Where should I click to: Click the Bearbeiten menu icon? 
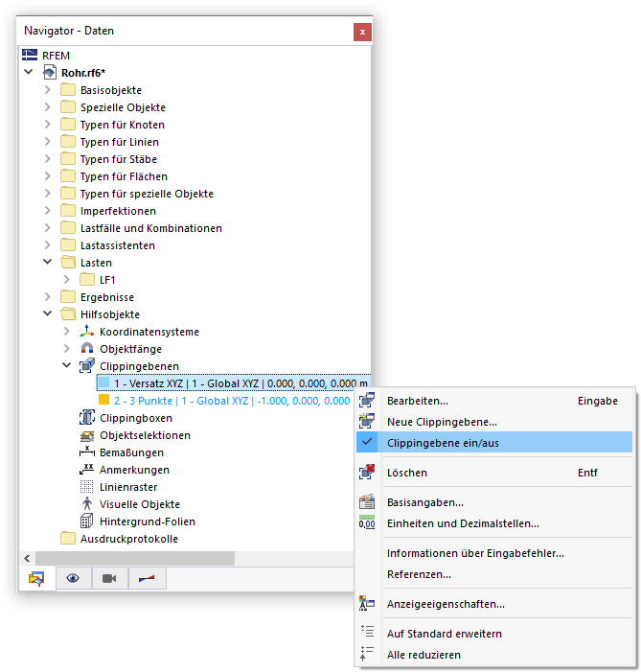367,401
